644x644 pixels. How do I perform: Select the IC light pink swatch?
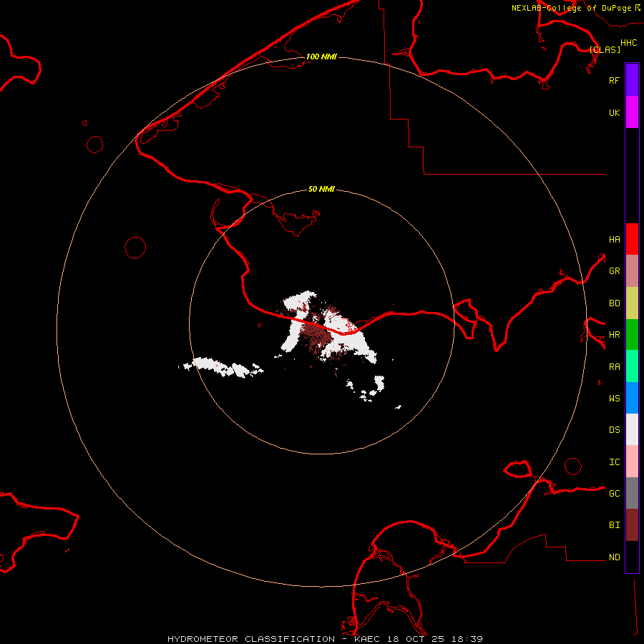[x=632, y=462]
